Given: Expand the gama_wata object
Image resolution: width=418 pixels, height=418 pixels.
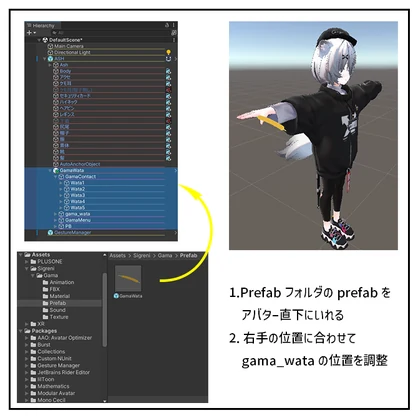Looking at the screenshot, I should 56,214.
